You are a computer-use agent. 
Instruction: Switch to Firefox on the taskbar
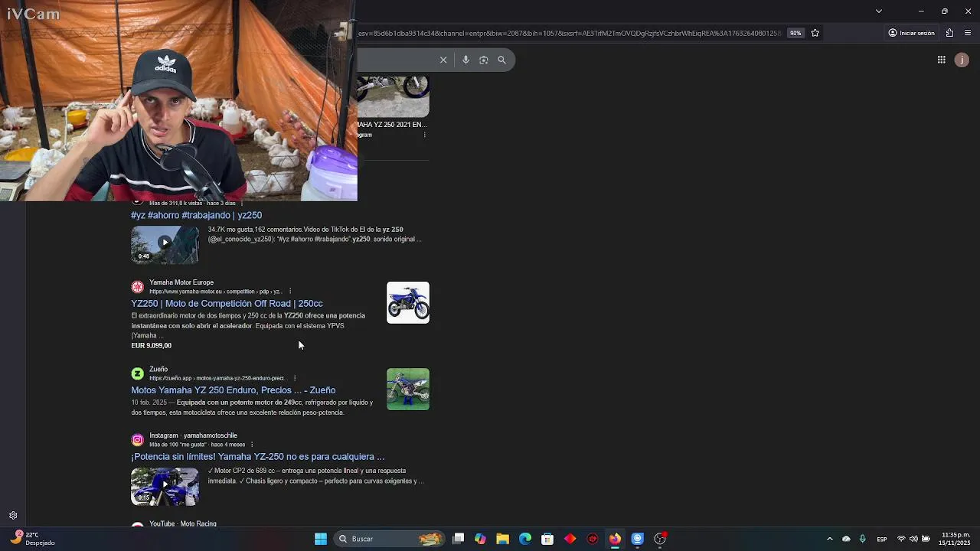615,539
